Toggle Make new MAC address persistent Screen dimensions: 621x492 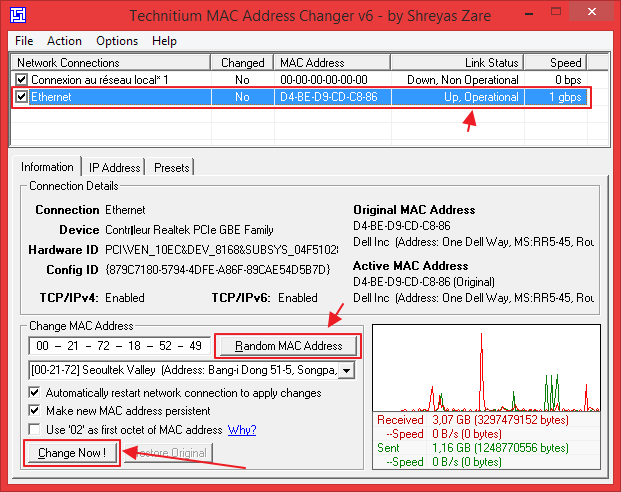34,410
